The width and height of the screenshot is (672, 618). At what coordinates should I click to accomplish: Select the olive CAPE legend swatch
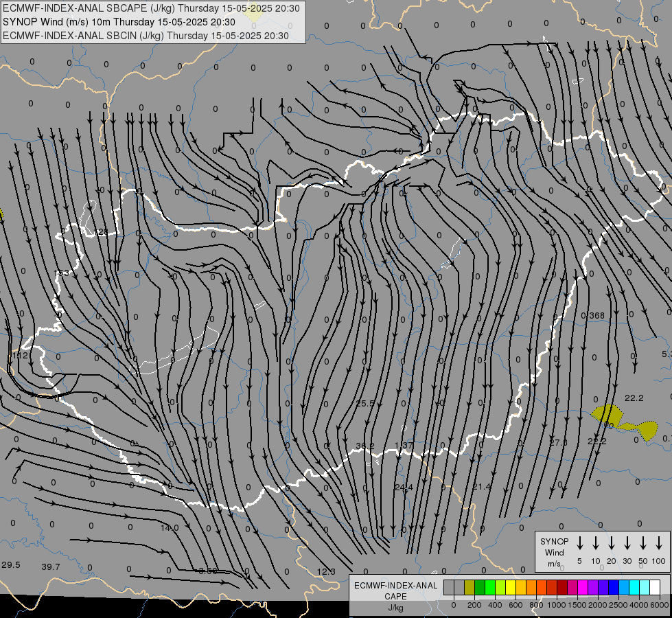pos(470,588)
